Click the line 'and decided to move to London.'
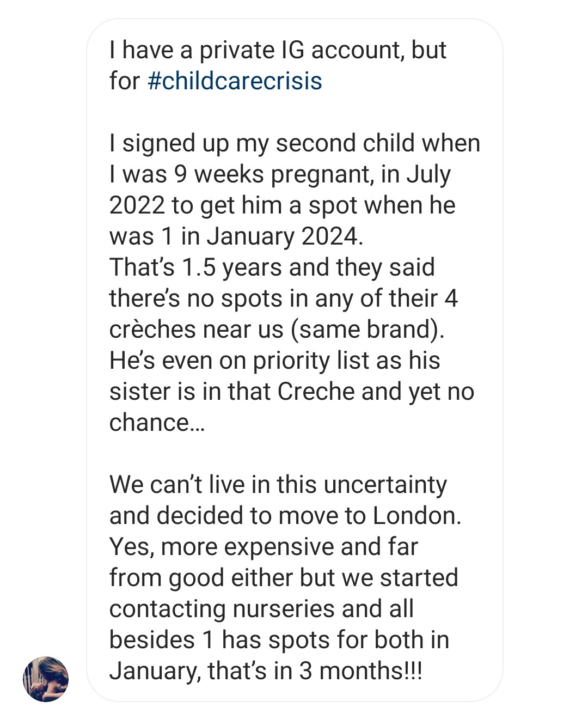588x707 pixels. [285, 516]
